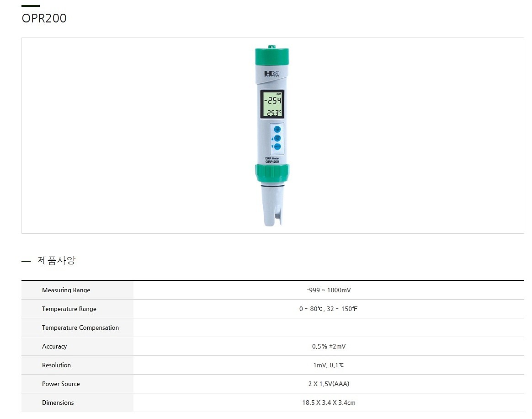Click the 0 ~ 80℃, 32 ~ 150℉ value
Screen dimensions: 532x419
point(329,309)
